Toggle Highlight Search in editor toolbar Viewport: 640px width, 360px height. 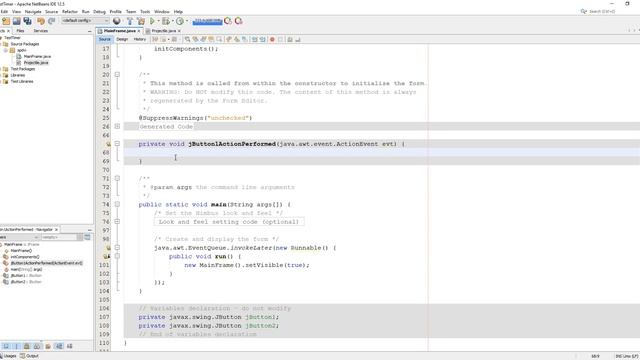[x=211, y=40]
